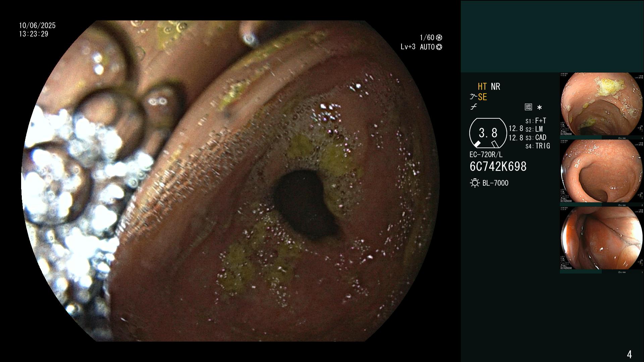Click the Lv+3 brightness level

tap(408, 47)
